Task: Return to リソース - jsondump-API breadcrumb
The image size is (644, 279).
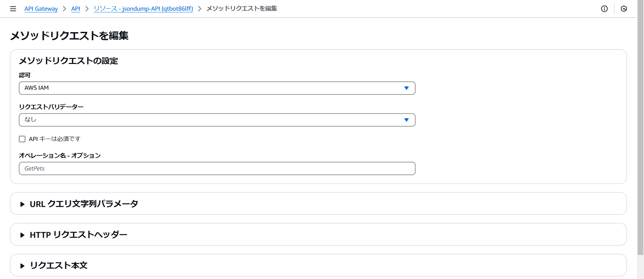Action: pyautogui.click(x=143, y=9)
